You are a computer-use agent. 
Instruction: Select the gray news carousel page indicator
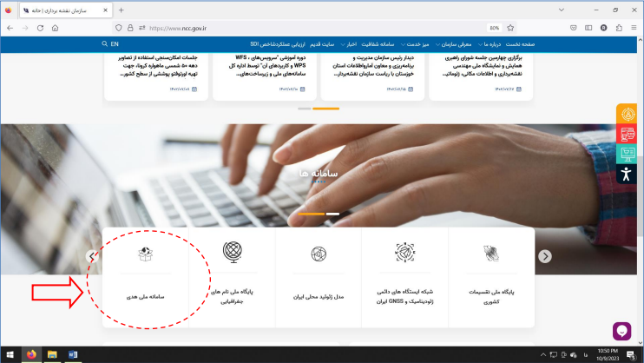click(x=304, y=109)
